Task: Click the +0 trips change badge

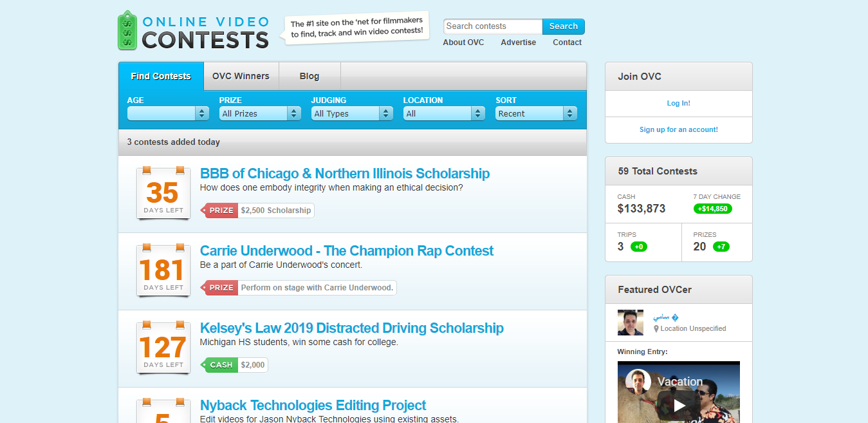Action: click(x=639, y=247)
